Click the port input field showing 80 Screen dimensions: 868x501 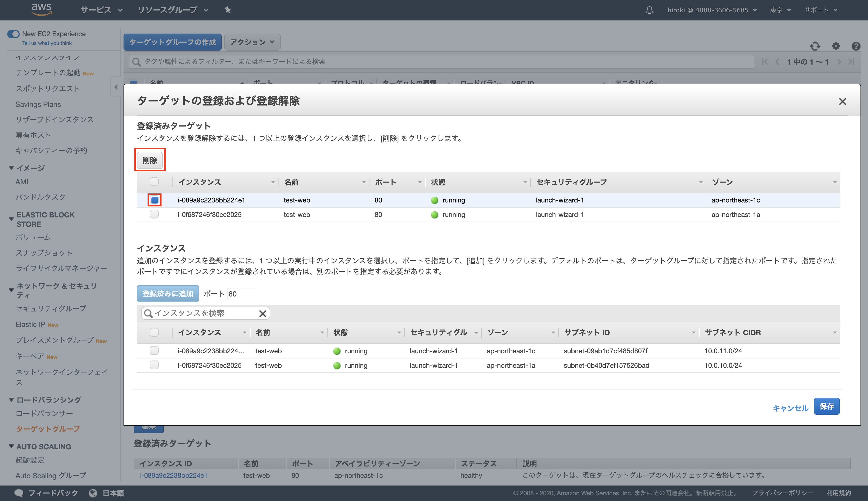[x=243, y=294]
